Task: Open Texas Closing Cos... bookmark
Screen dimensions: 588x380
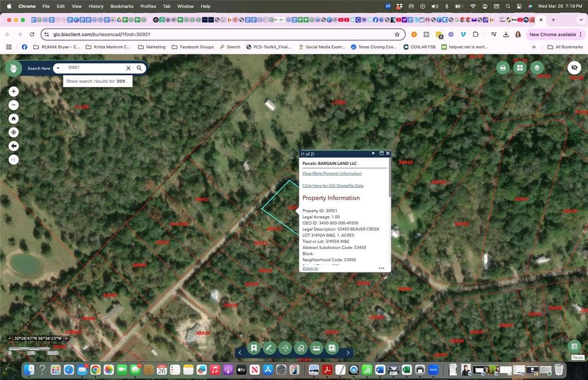Action: 373,47
